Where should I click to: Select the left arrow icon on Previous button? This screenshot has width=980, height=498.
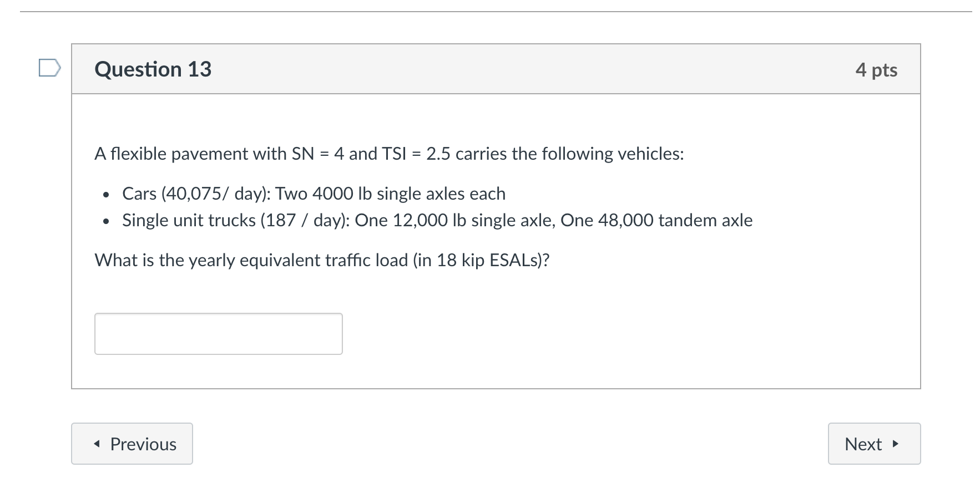[98, 444]
